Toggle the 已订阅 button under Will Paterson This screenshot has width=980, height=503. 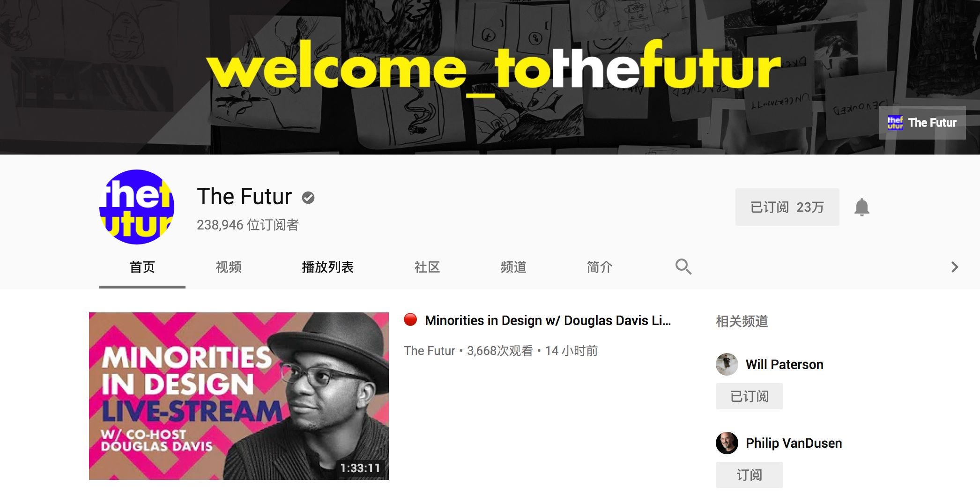tap(750, 396)
